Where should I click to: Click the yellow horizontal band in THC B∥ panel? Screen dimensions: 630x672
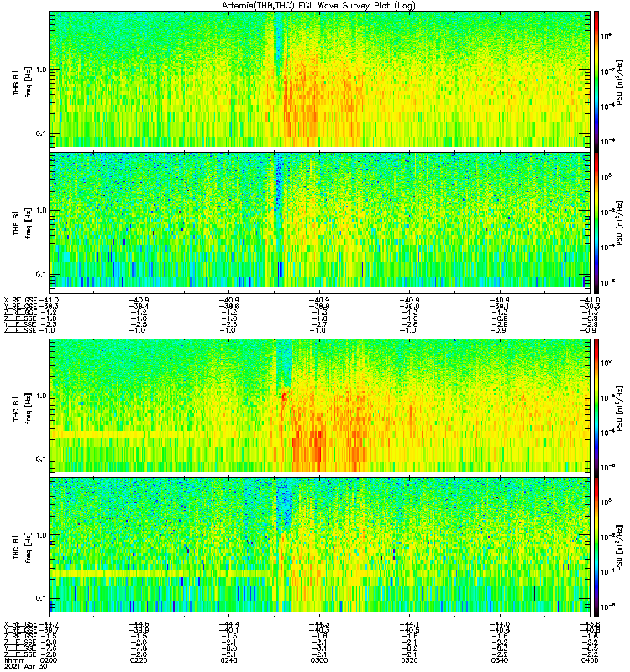(160, 574)
